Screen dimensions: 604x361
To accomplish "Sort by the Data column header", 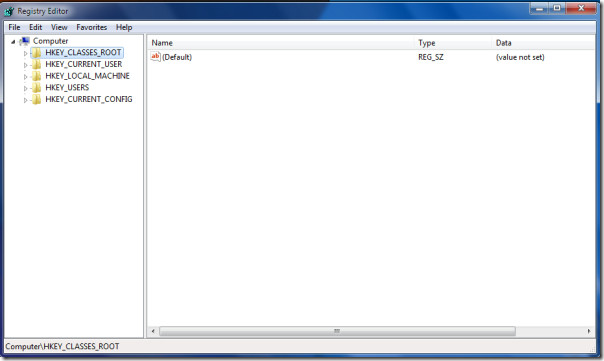I will tap(543, 43).
